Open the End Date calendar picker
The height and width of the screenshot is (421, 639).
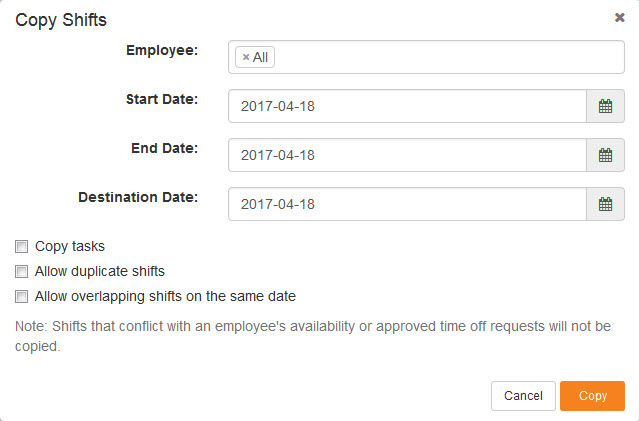point(605,155)
